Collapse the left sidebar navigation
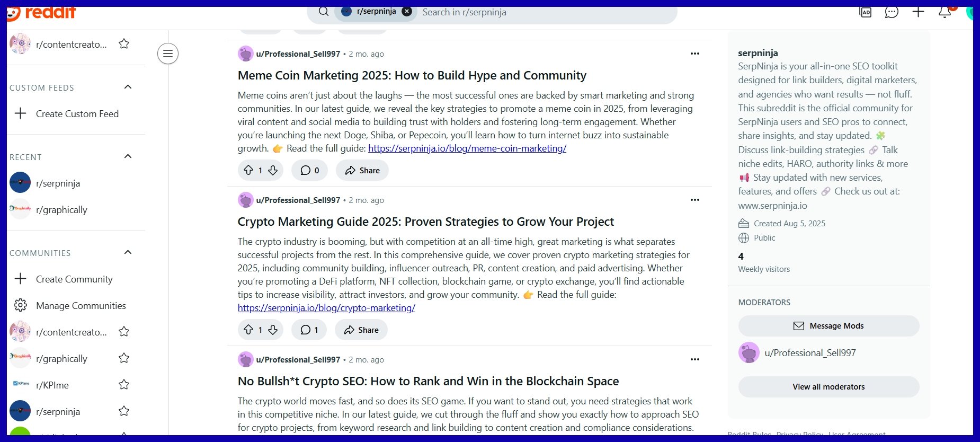This screenshot has width=980, height=442. pos(168,54)
